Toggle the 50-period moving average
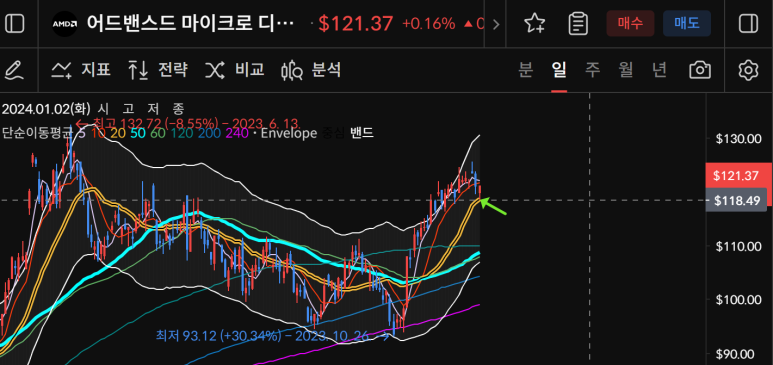Viewport: 773px width, 365px height. coord(138,133)
